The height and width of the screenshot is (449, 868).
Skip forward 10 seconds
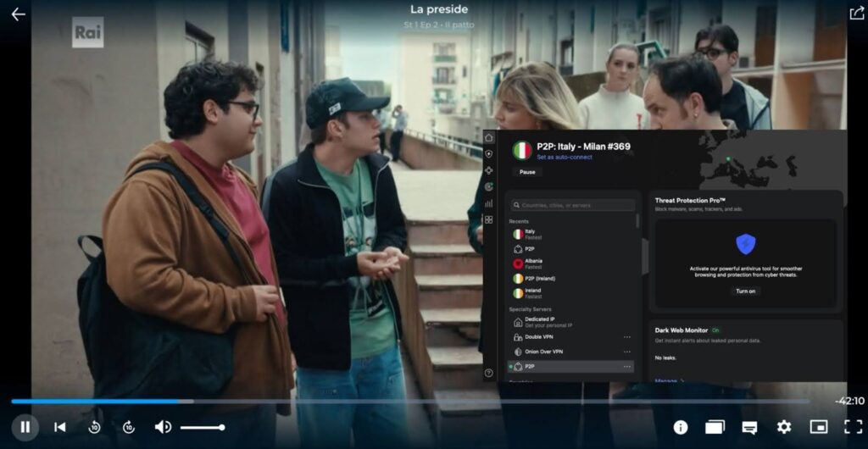pyautogui.click(x=129, y=427)
